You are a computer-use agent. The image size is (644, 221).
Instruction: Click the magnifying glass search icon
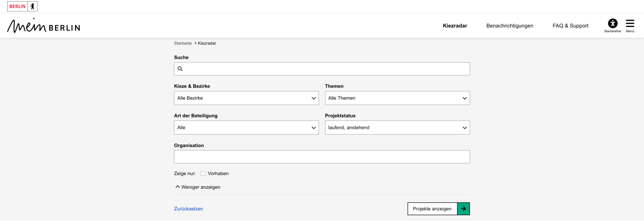pyautogui.click(x=180, y=69)
